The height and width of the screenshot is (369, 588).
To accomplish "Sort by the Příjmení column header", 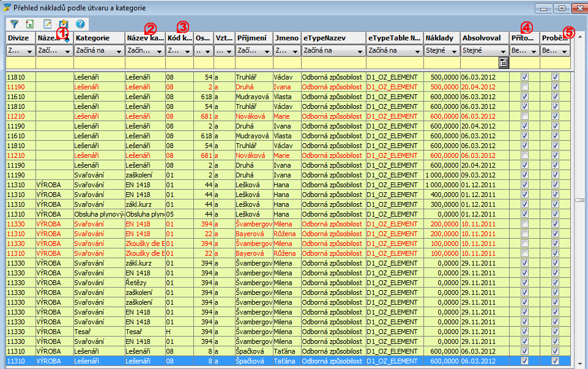I will point(253,38).
